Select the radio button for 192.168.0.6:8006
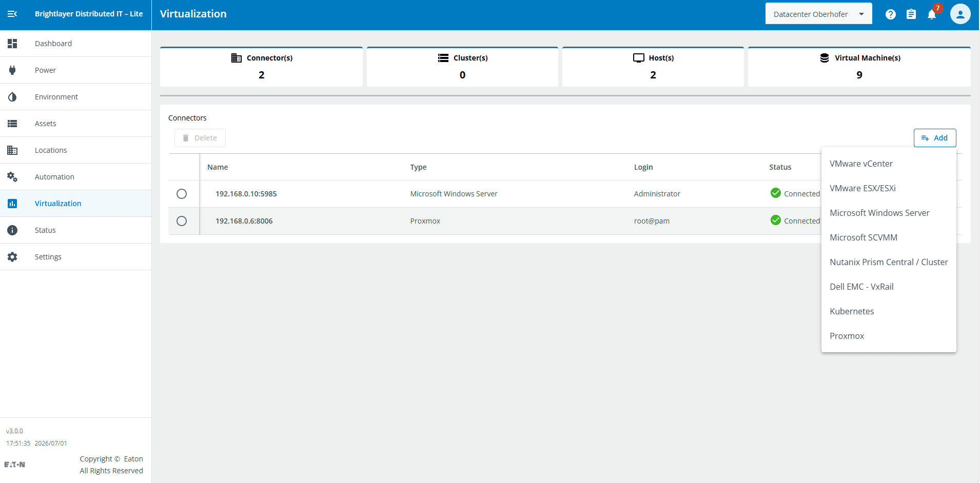This screenshot has height=483, width=980. point(182,221)
